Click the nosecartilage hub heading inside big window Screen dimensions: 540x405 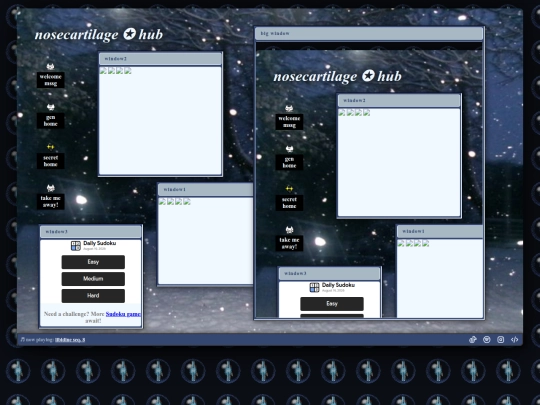click(x=338, y=76)
